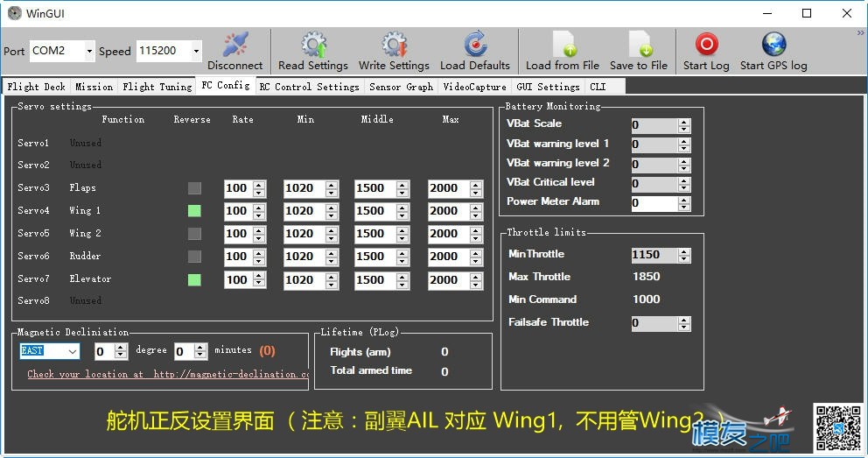Click Servo1 Unused function label

coord(86,143)
